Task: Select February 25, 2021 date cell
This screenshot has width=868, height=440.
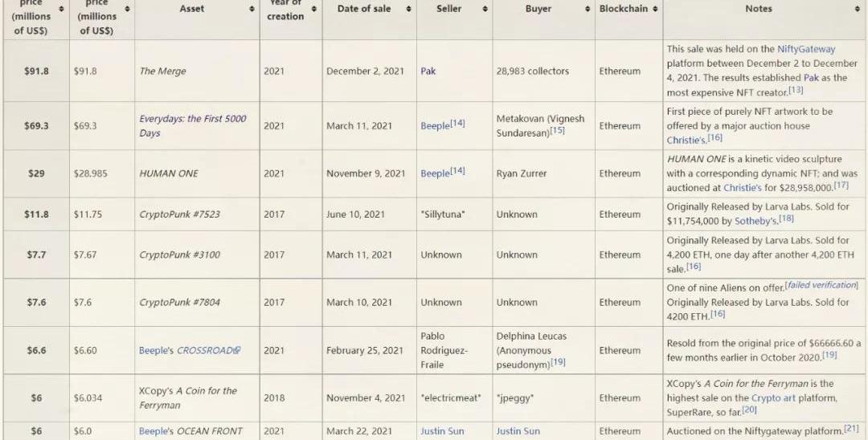Action: (x=369, y=350)
